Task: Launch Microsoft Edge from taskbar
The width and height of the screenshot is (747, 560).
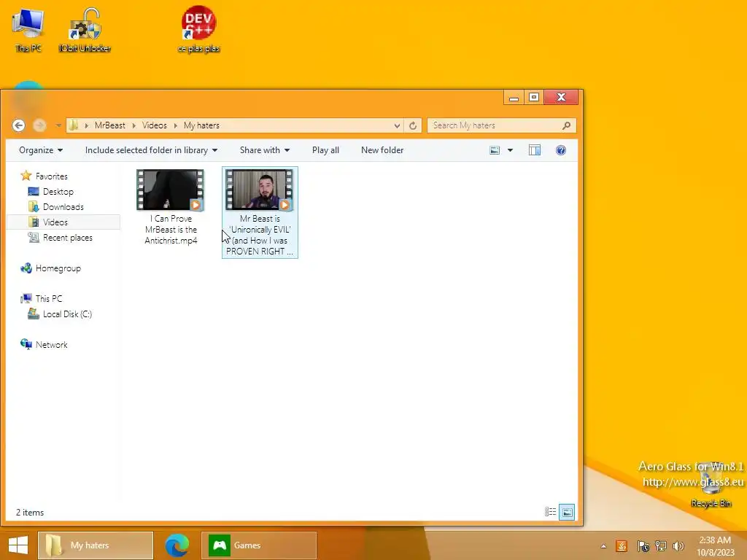Action: click(x=177, y=545)
